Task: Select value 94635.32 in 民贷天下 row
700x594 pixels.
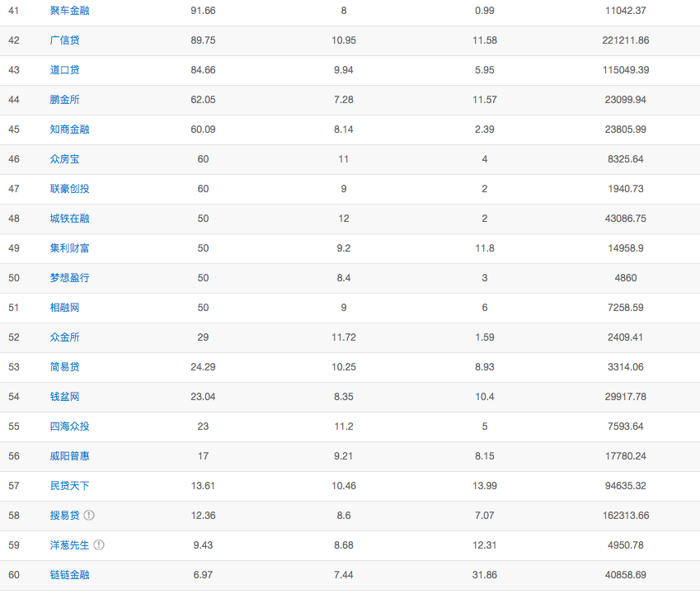Action: (626, 485)
